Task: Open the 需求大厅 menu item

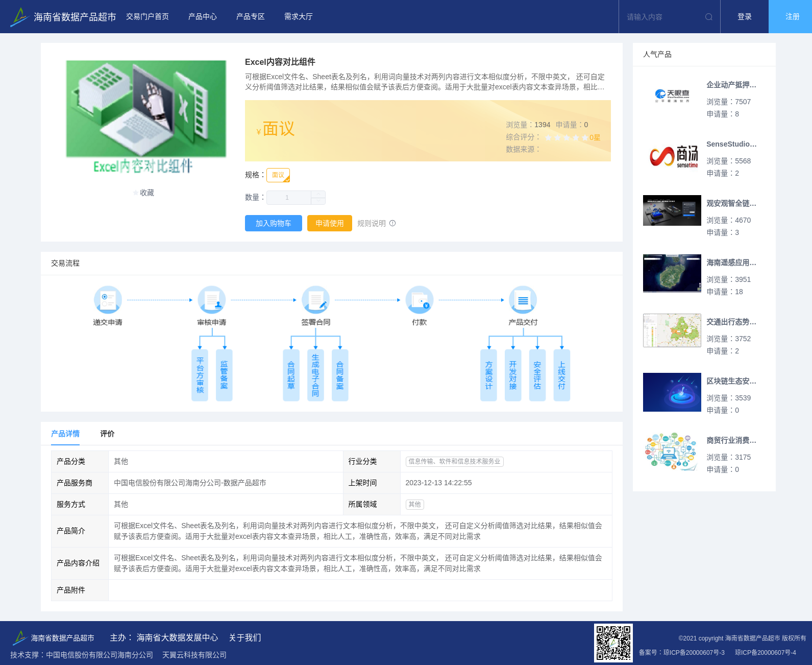Action: [299, 17]
